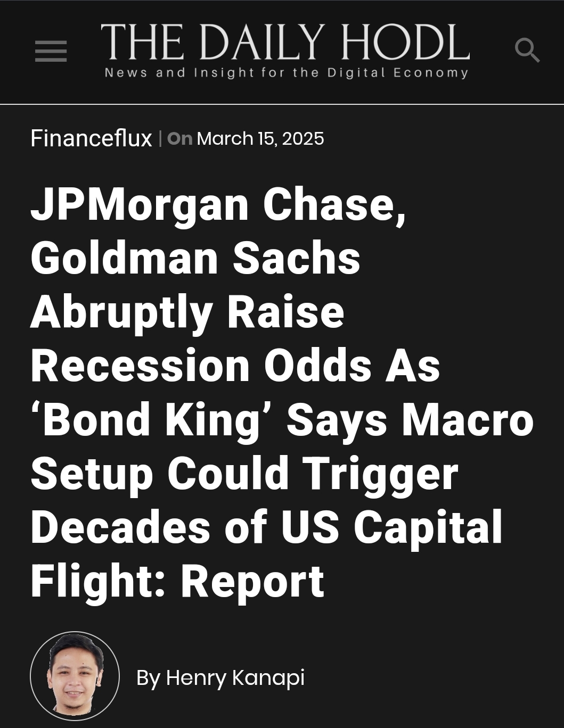The width and height of the screenshot is (564, 728).
Task: Click "Decades of US Capital" headline line
Action: point(266,527)
